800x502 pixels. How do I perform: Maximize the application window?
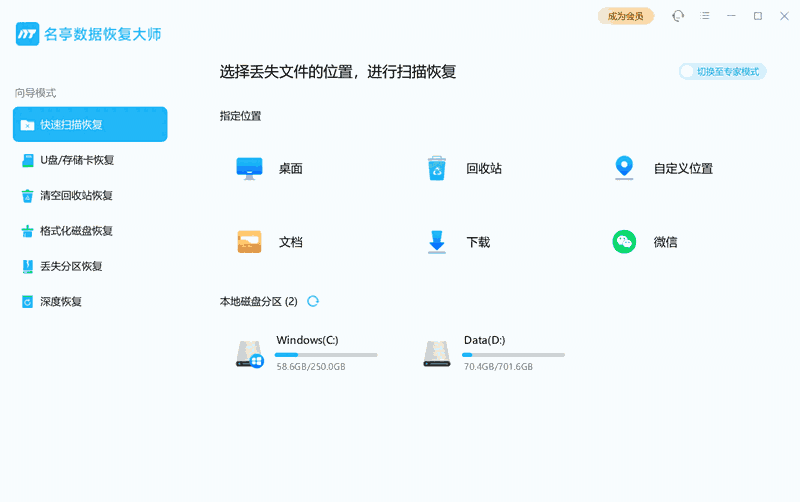tap(758, 16)
